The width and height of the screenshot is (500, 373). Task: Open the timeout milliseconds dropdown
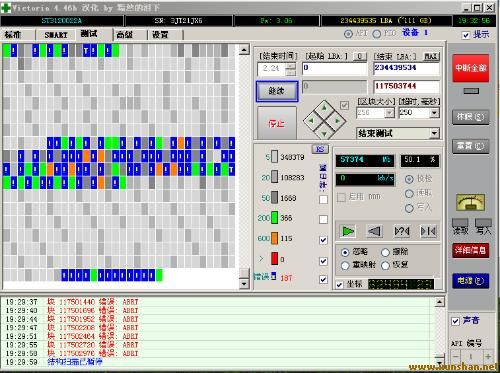pos(434,113)
